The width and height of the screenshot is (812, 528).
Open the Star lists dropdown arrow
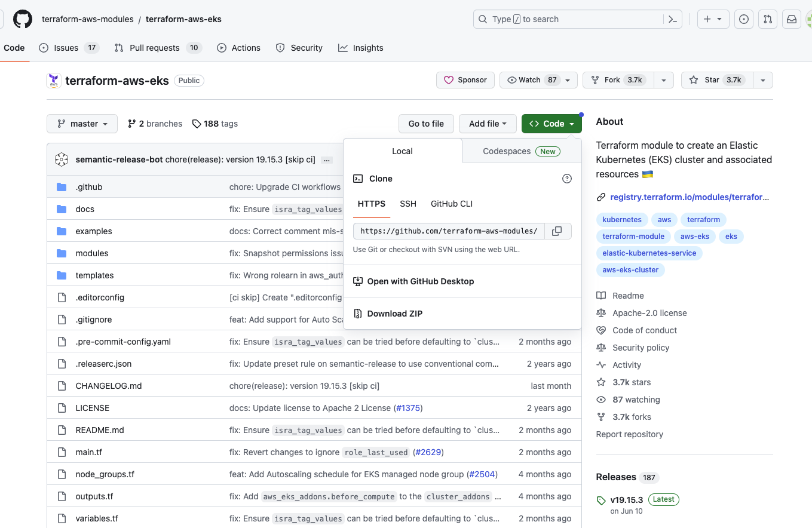point(762,80)
